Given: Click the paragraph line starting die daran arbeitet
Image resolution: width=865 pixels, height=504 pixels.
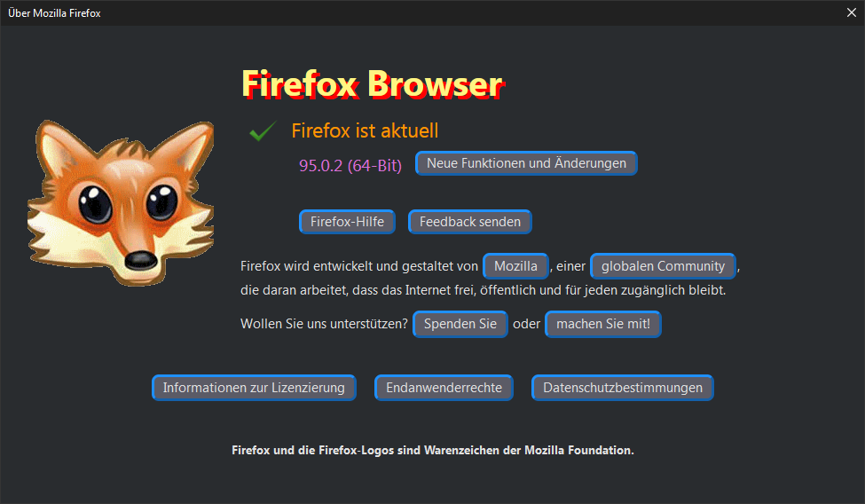Looking at the screenshot, I should click(x=484, y=290).
